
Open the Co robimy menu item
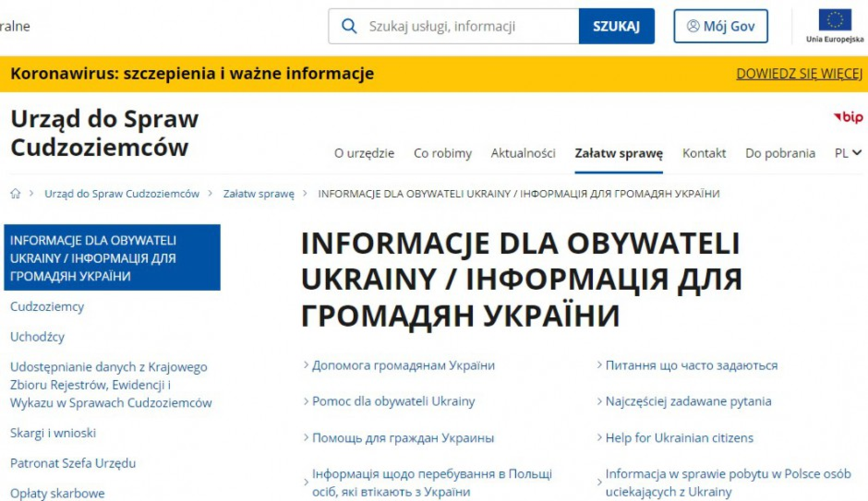click(x=443, y=153)
